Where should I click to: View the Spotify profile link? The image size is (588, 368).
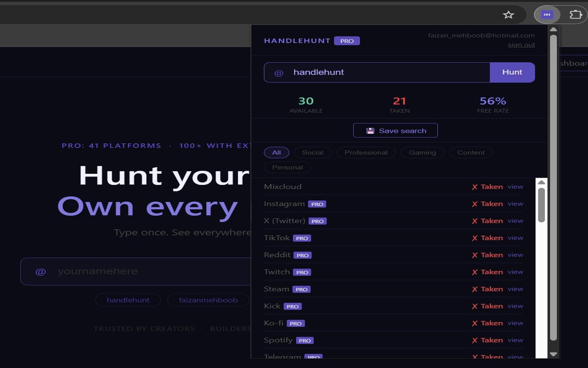coord(515,340)
